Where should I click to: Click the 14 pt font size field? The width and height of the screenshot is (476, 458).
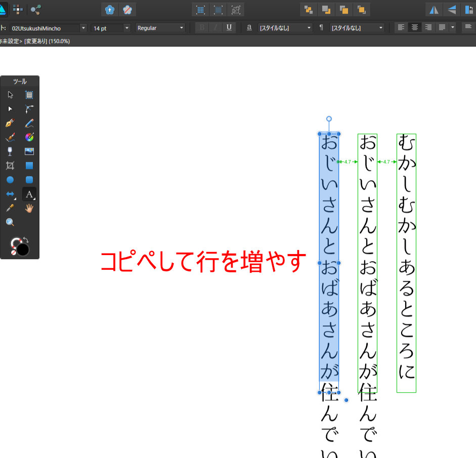[x=107, y=28]
